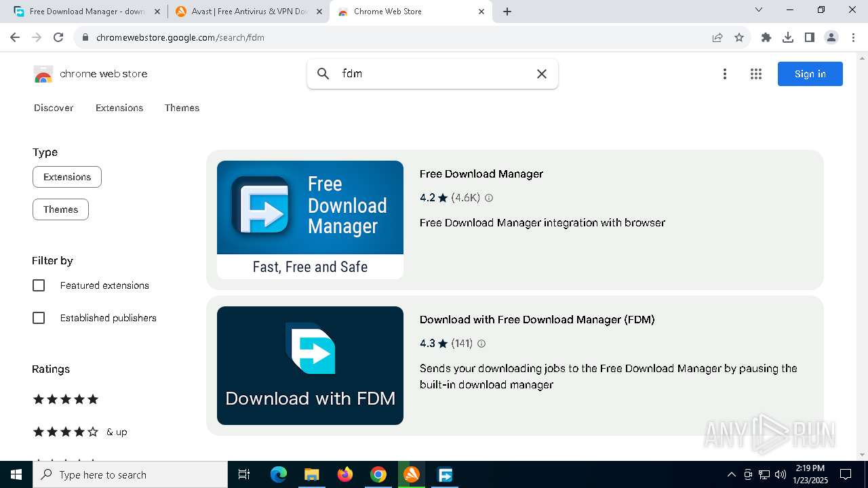Screen dimensions: 868x488
Task: Launch Firefox from taskbar
Action: tap(344, 474)
